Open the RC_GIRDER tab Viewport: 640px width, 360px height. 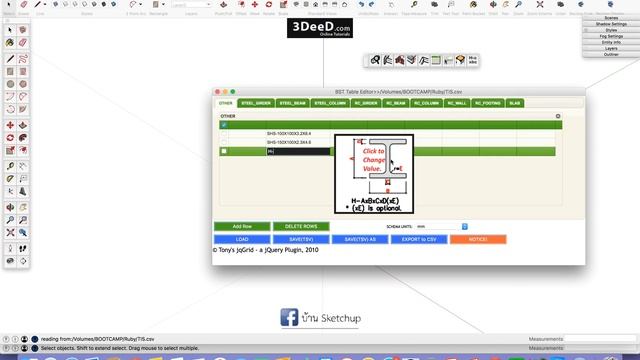click(366, 103)
